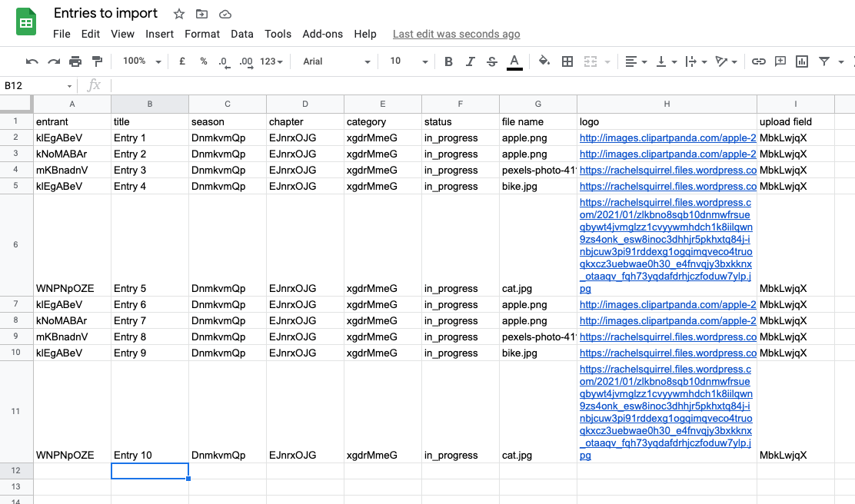Apply strikethrough formatting

click(491, 61)
